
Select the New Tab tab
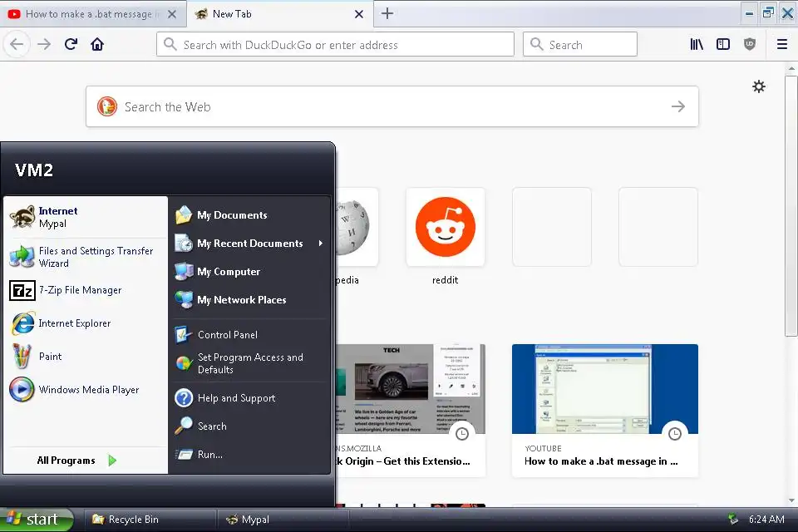point(280,14)
